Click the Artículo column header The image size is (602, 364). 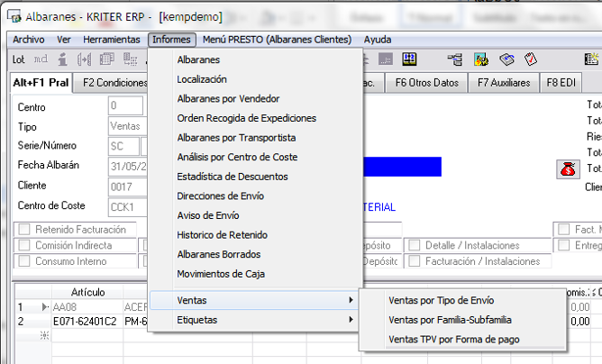(x=87, y=292)
